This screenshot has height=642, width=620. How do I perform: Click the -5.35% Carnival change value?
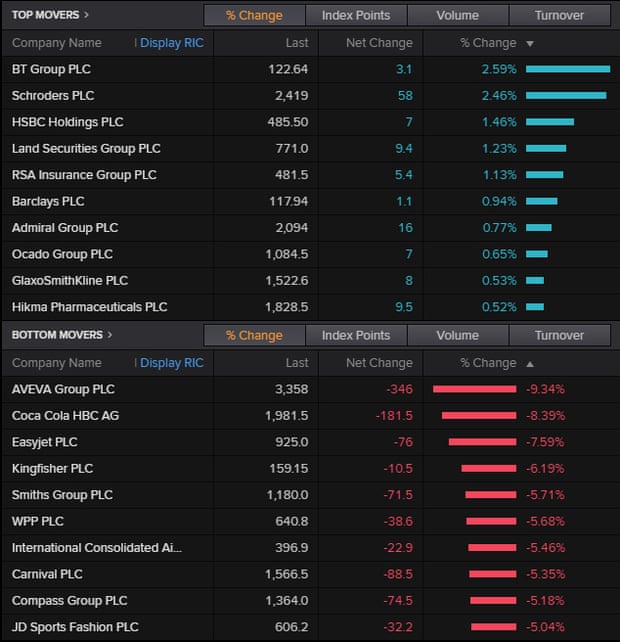click(x=545, y=574)
